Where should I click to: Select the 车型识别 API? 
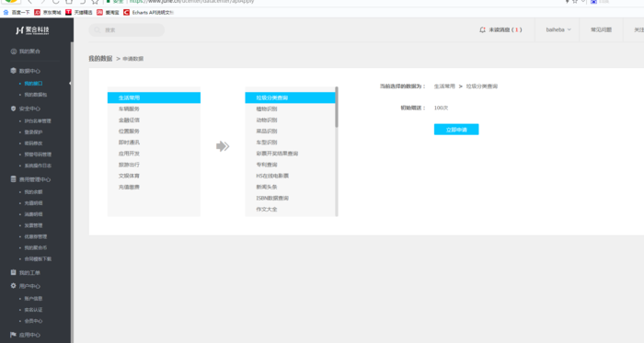(290, 142)
